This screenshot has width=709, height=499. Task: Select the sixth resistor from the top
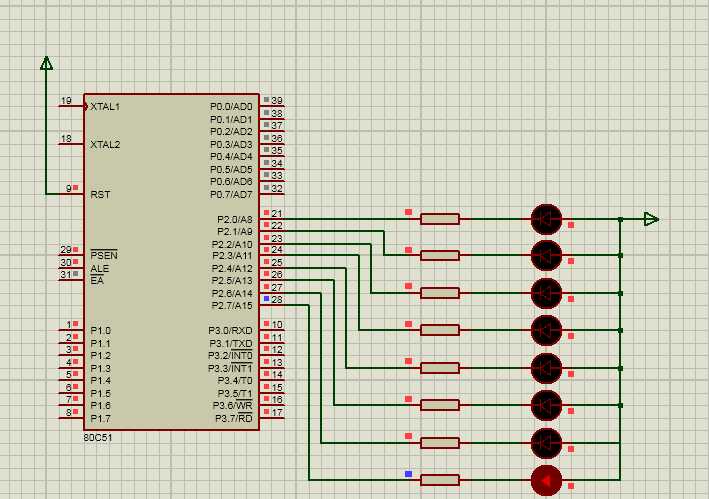point(440,405)
